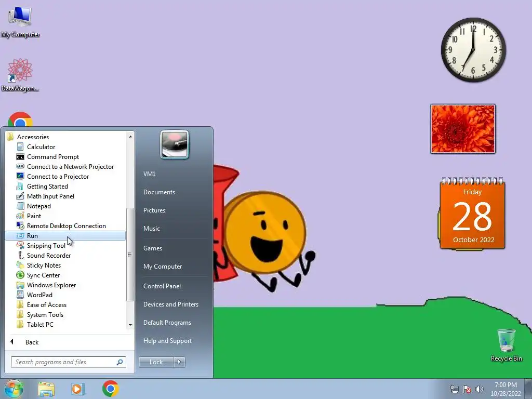This screenshot has width=532, height=399.
Task: Click the taskbar clock showing 7:00 PM
Action: [x=506, y=389]
